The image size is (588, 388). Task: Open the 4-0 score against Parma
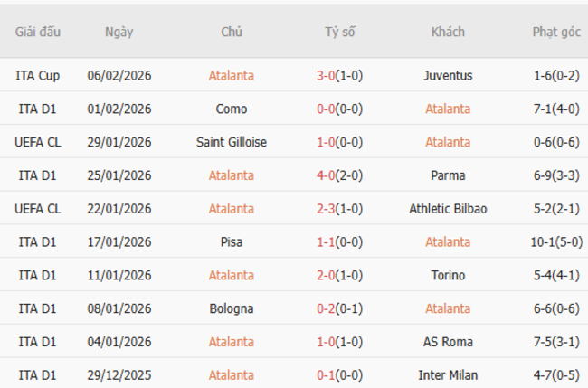[x=326, y=175]
